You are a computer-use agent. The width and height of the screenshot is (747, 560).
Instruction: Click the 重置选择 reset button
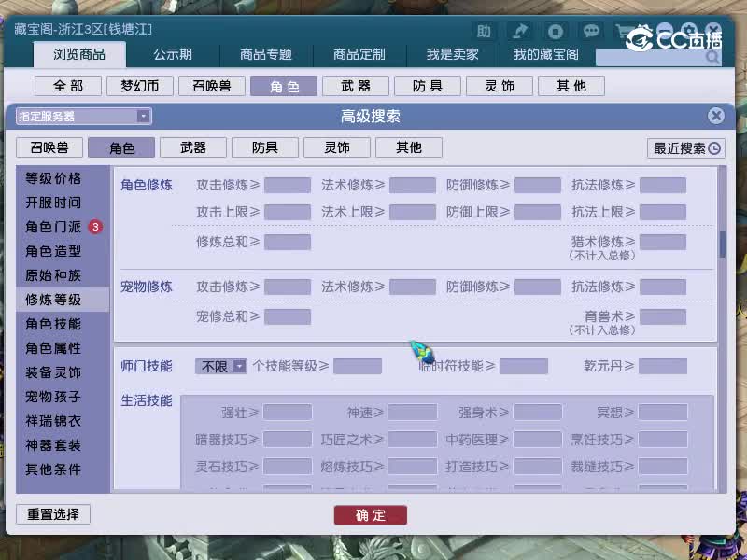[52, 514]
